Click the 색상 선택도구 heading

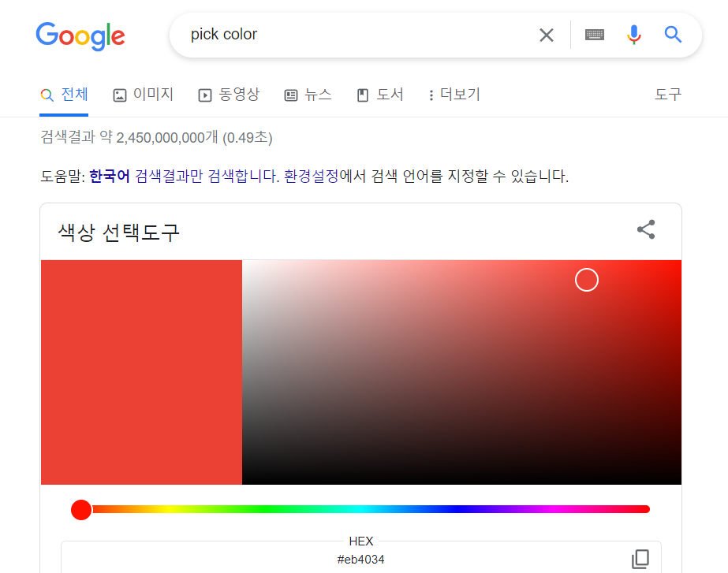click(119, 232)
